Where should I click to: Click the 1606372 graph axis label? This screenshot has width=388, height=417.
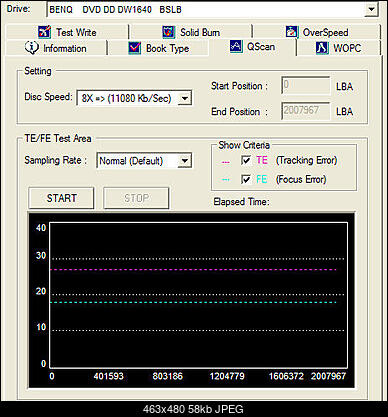coord(286,376)
